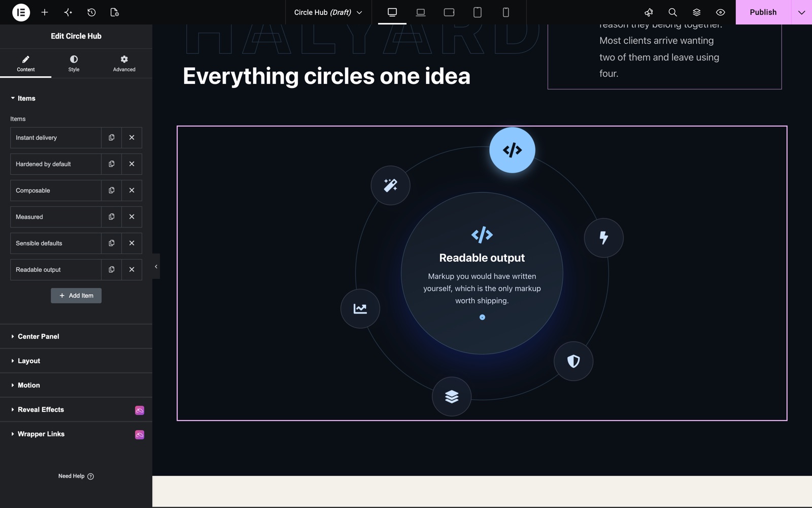This screenshot has width=812, height=508.
Task: Expand the Wrapper Links section
Action: pyautogui.click(x=76, y=434)
